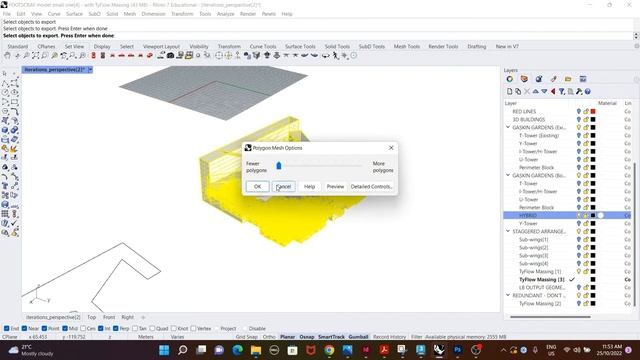Collapse the first GASKIN GARDENS layer group
The width and height of the screenshot is (640, 360).
click(x=508, y=127)
